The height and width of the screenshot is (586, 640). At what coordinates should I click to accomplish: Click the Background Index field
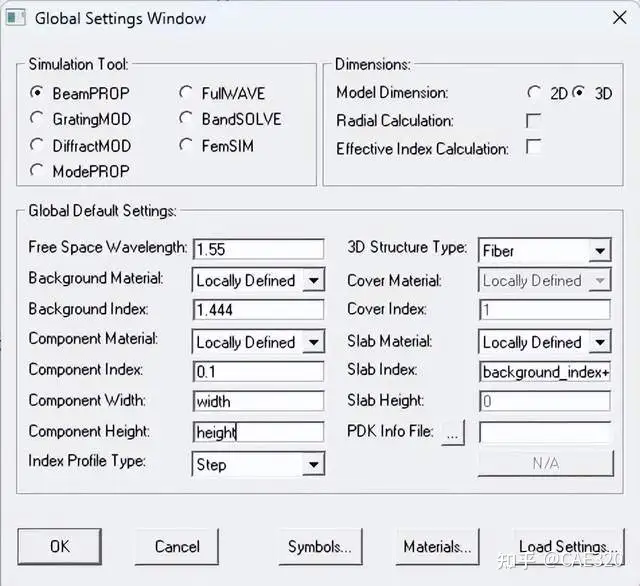coord(259,310)
